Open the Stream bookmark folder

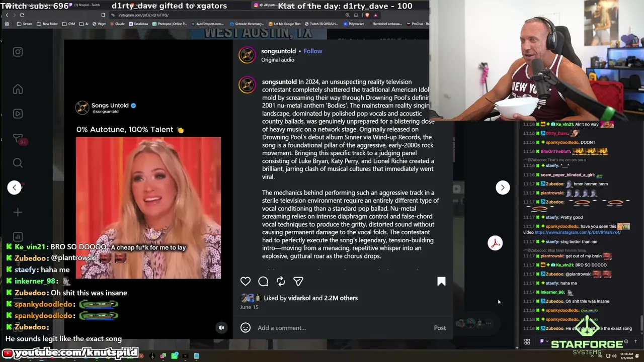[24, 24]
